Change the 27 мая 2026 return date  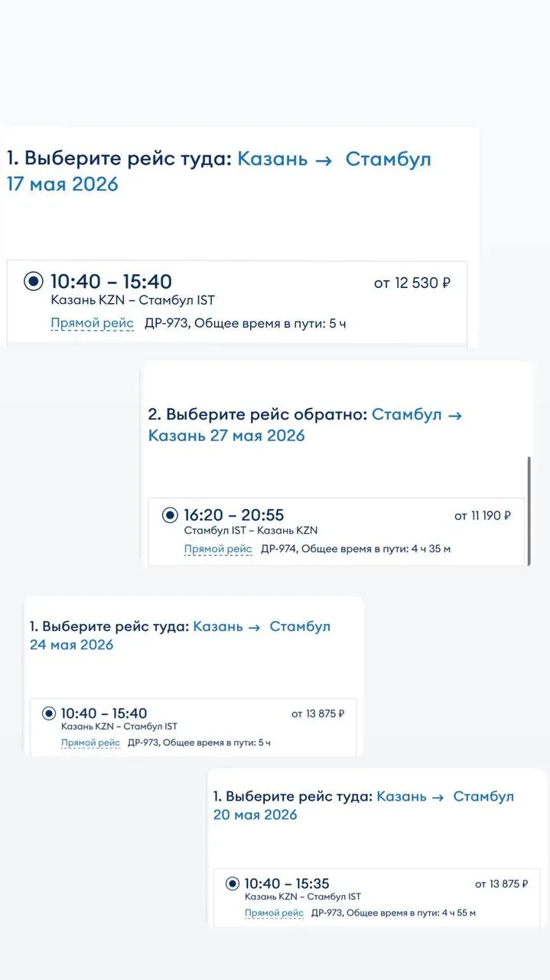(x=226, y=436)
